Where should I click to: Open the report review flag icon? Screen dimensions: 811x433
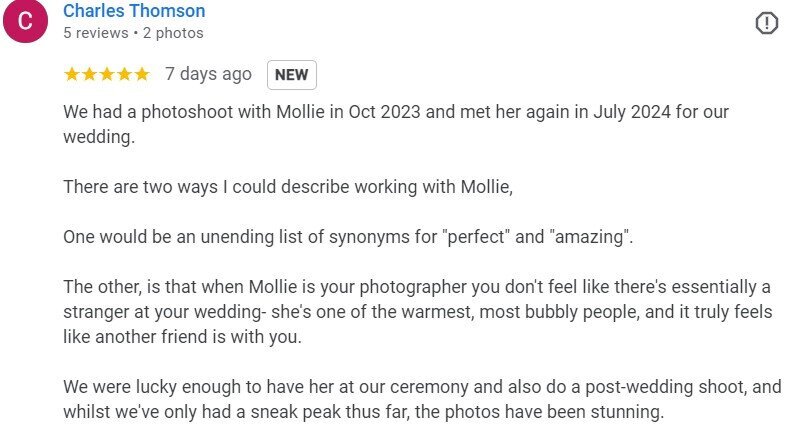tap(767, 23)
